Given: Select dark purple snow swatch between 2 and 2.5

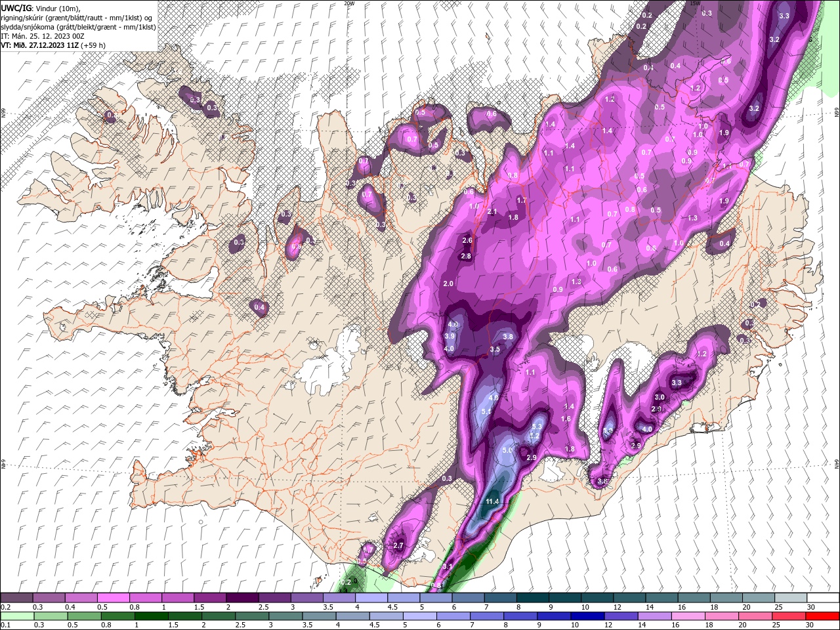Looking at the screenshot, I should pos(242,598).
